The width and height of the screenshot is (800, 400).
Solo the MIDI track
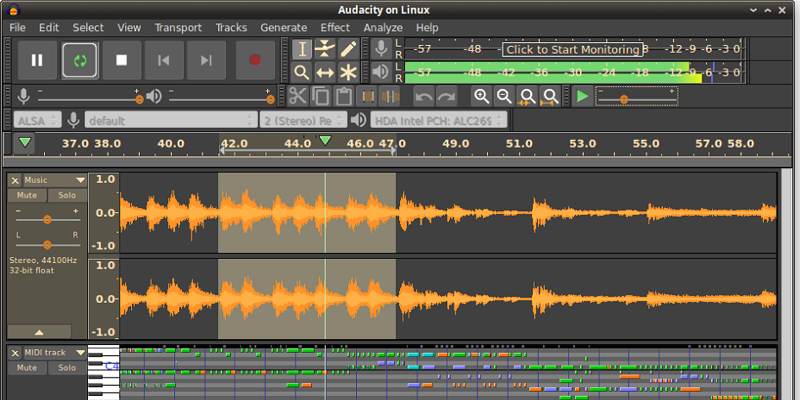pyautogui.click(x=67, y=368)
